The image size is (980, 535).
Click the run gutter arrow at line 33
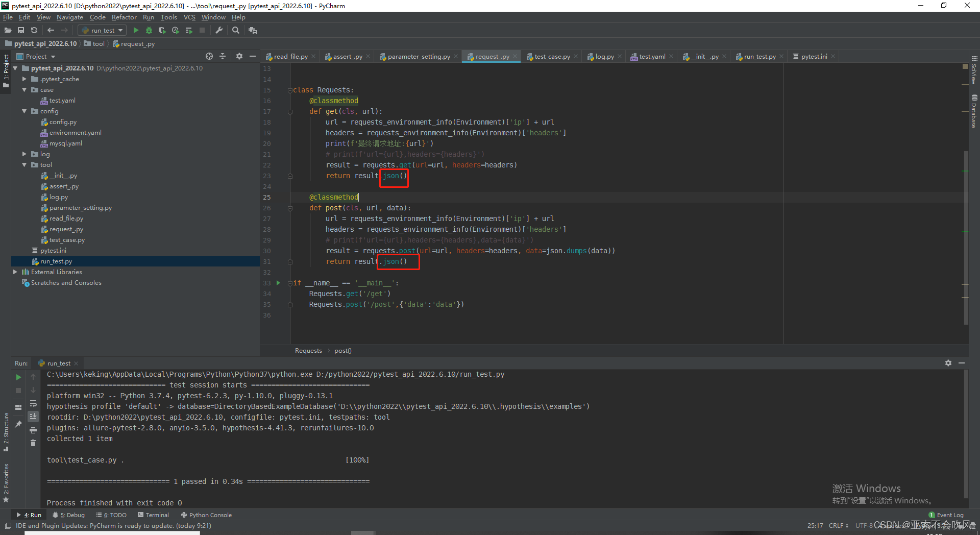278,283
